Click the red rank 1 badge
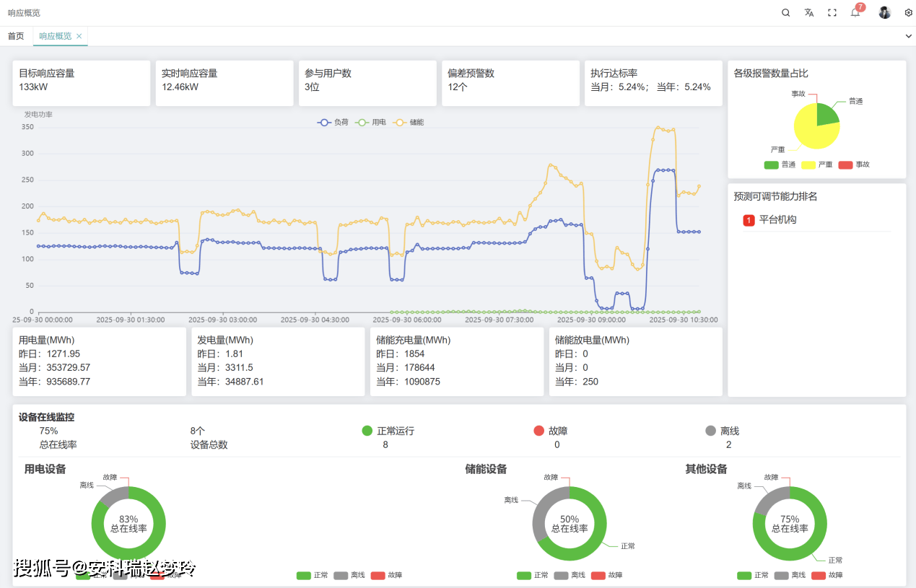The image size is (916, 588). (x=749, y=220)
